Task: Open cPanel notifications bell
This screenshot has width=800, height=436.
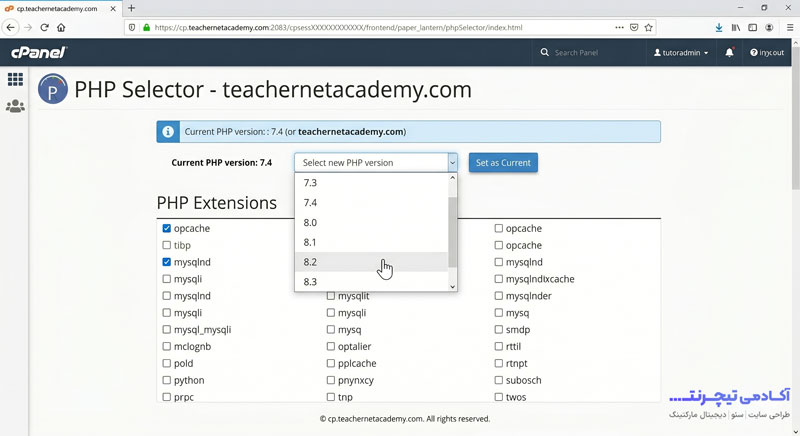Action: [730, 53]
